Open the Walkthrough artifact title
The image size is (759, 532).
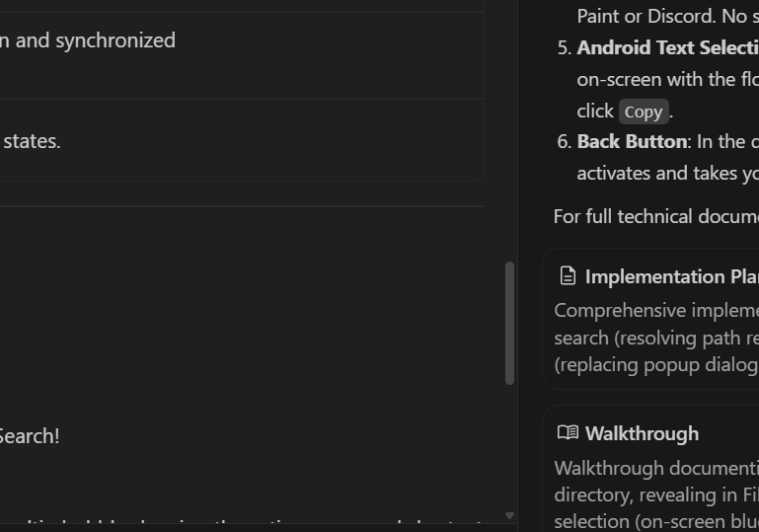click(642, 433)
